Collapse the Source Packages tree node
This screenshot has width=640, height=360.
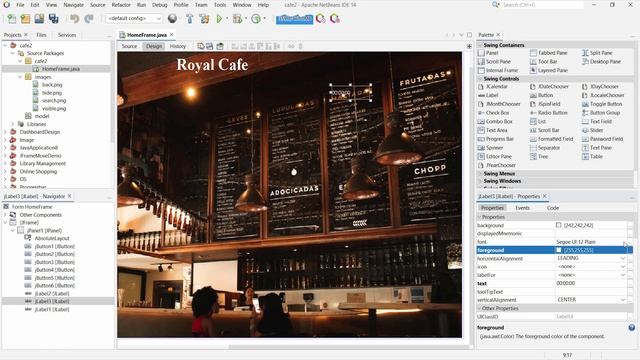coord(13,53)
